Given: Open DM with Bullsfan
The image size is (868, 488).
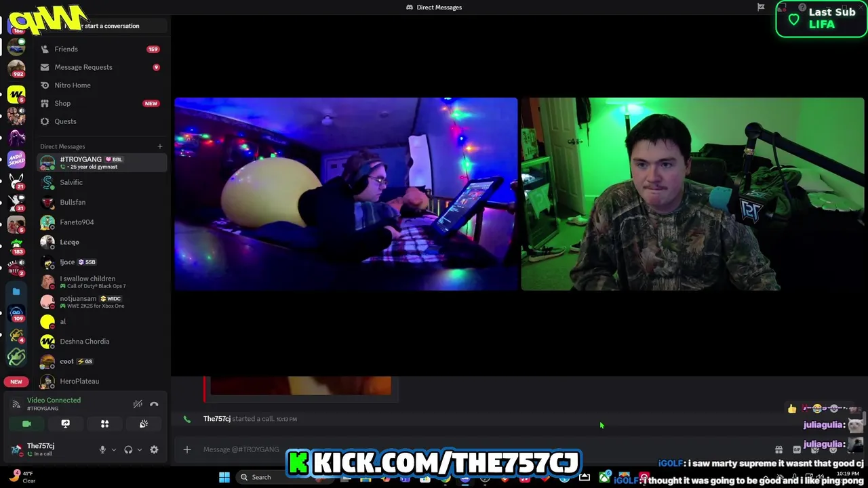Looking at the screenshot, I should pyautogui.click(x=102, y=202).
